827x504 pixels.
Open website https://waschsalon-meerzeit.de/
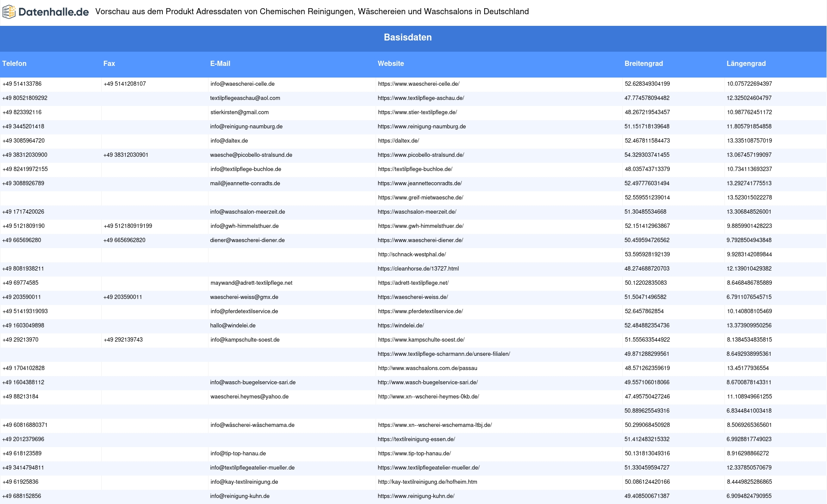pyautogui.click(x=417, y=212)
